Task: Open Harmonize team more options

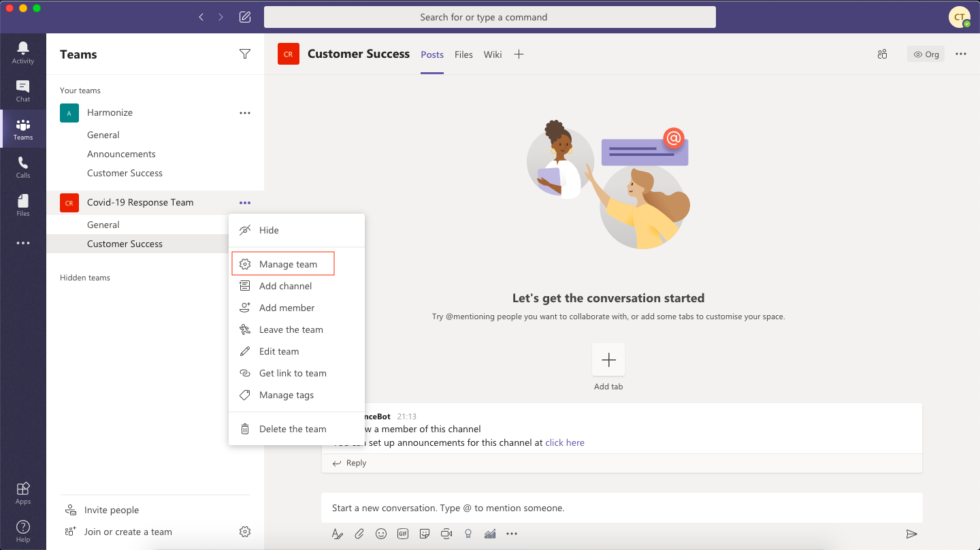Action: coord(245,113)
